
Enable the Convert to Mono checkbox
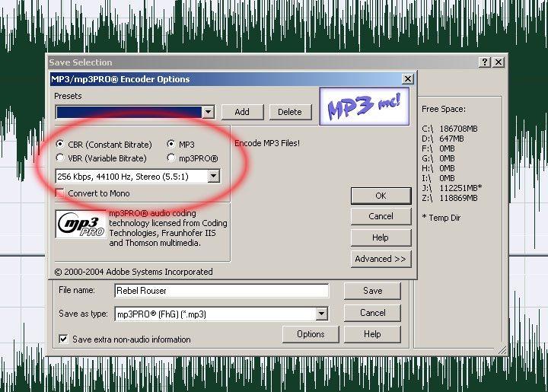coord(61,193)
